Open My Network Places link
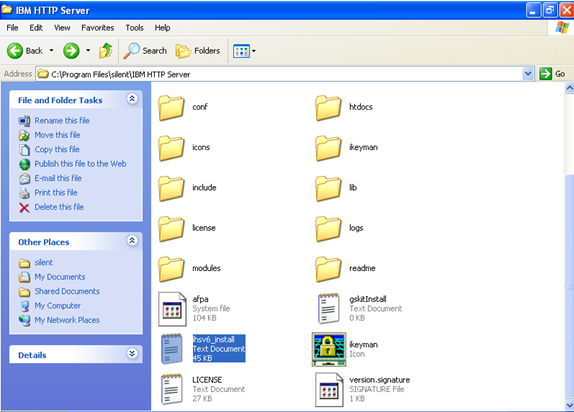The width and height of the screenshot is (574, 412). coord(67,320)
